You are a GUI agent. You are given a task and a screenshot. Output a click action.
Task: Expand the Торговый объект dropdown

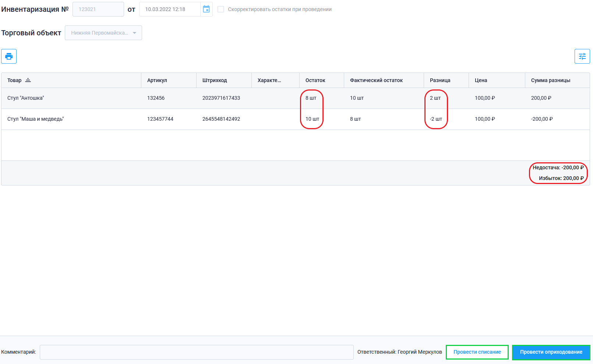[103, 33]
